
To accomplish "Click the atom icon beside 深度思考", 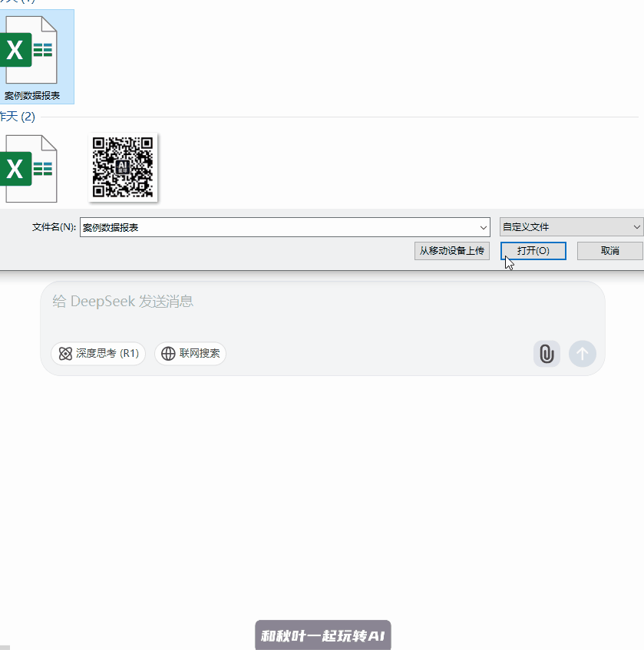I will click(65, 354).
